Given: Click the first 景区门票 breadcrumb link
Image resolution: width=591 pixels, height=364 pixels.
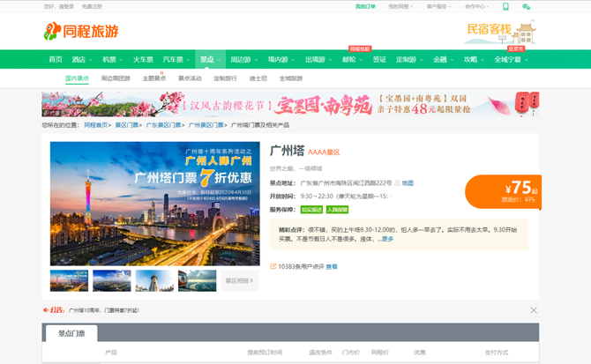Looking at the screenshot, I should pos(127,125).
